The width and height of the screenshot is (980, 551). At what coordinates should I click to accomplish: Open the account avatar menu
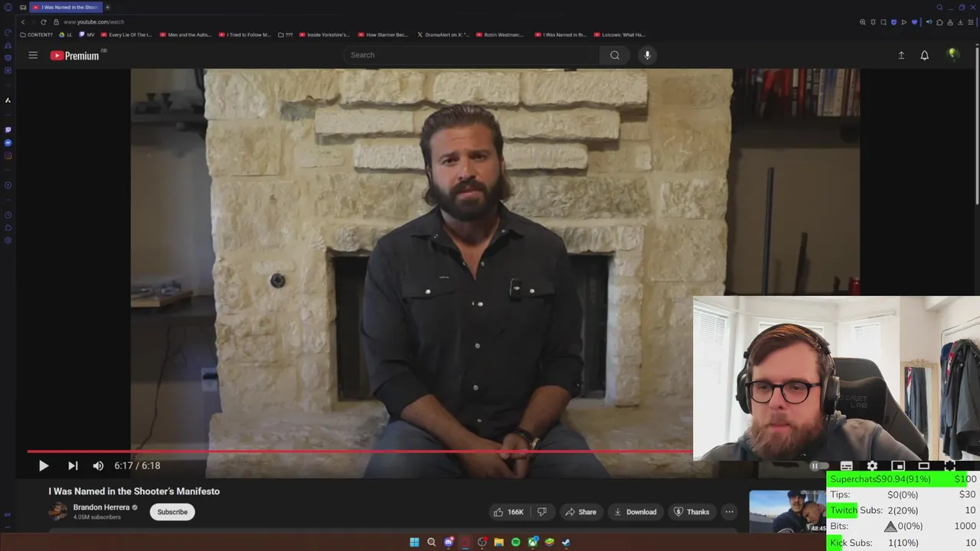tap(952, 55)
